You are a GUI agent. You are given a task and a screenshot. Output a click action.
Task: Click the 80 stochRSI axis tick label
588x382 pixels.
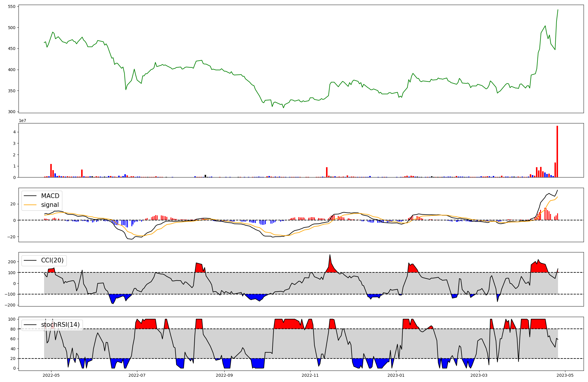tap(13, 329)
